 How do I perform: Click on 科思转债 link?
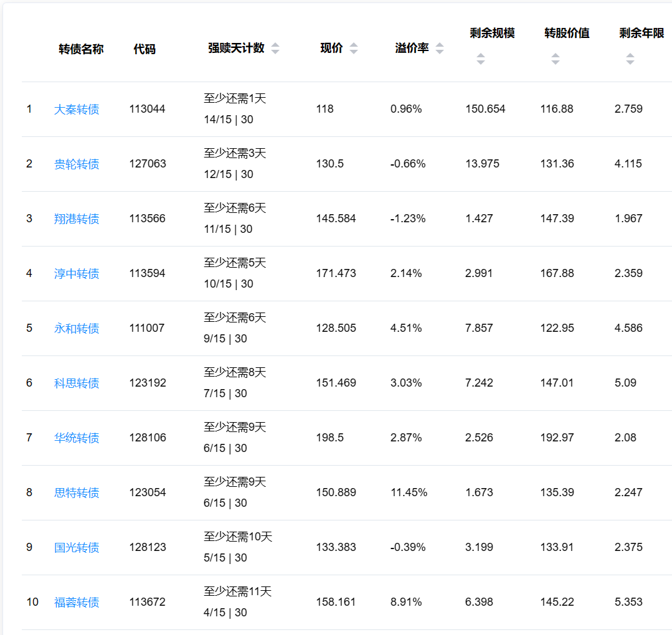click(77, 383)
